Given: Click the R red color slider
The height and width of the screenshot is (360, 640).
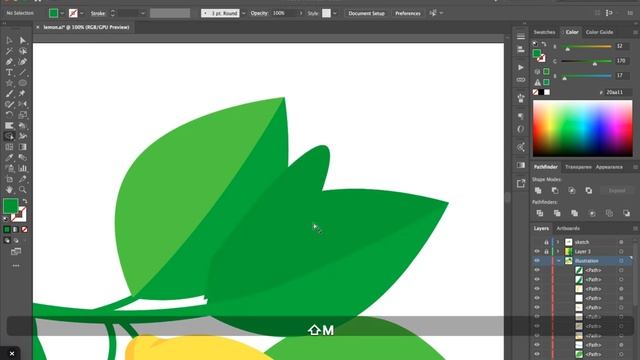Looking at the screenshot, I should [x=586, y=47].
